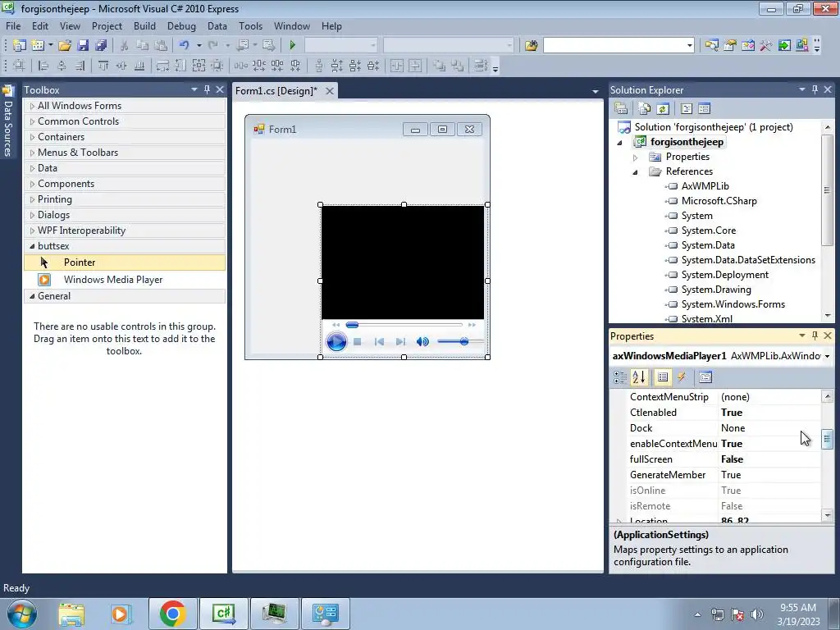Click the Bring to Front icon

coord(440,66)
